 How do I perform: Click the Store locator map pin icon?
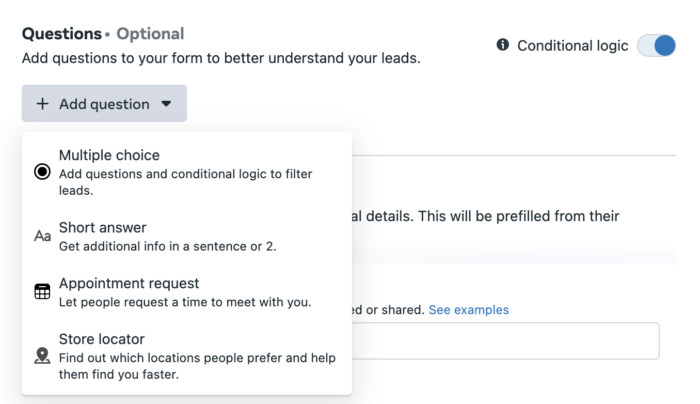[x=42, y=356]
